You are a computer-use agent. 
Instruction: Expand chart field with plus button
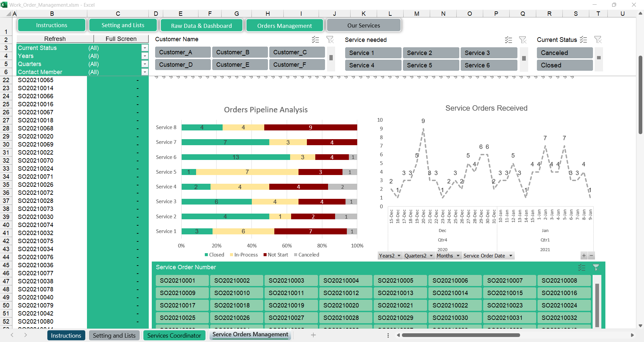coord(584,255)
